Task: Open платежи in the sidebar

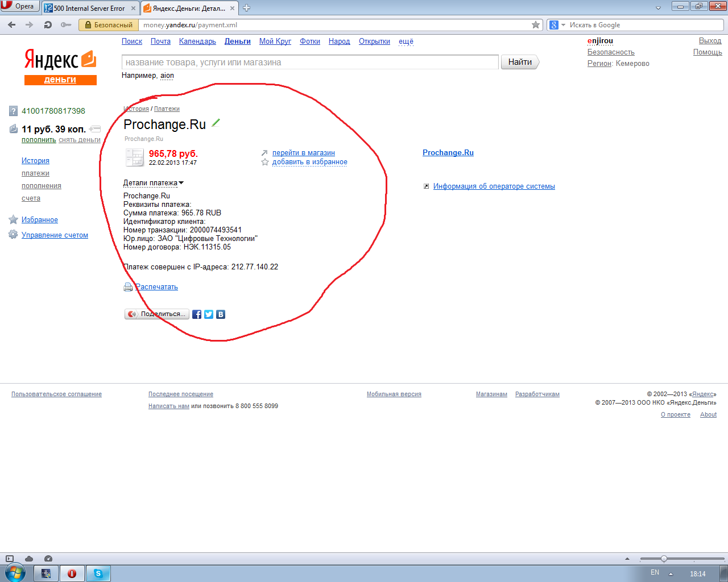Action: (x=35, y=173)
